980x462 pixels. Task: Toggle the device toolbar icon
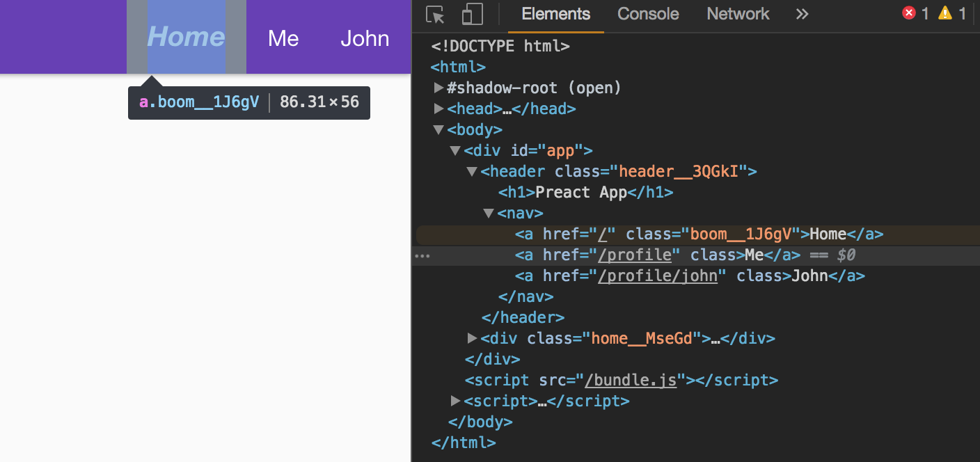pyautogui.click(x=472, y=15)
